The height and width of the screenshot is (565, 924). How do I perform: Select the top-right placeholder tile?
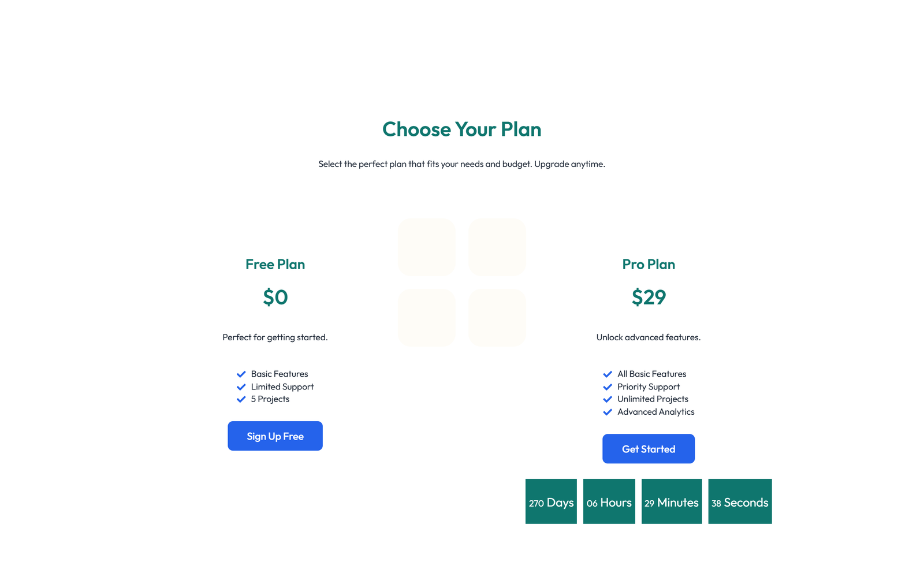coord(497,247)
